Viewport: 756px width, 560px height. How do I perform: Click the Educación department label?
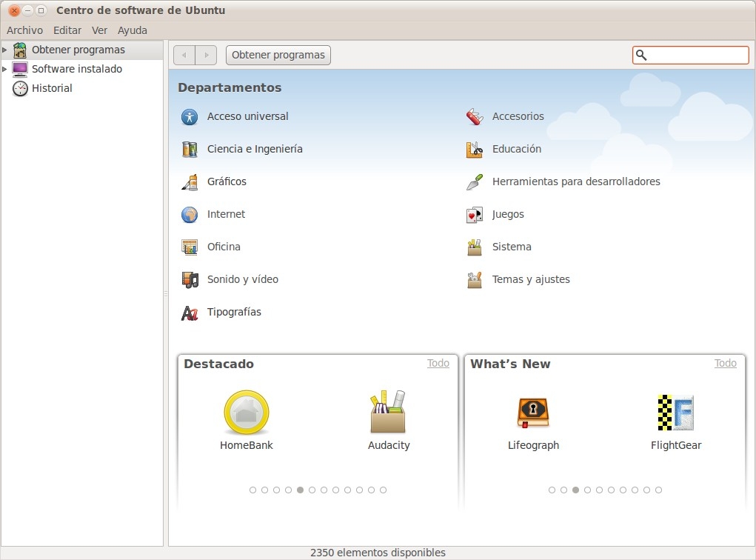[516, 149]
